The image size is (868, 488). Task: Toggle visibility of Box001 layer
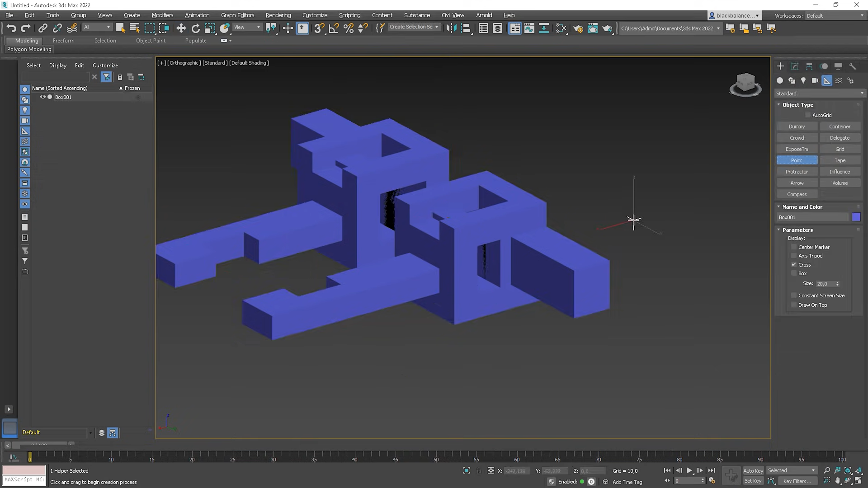[x=42, y=97]
